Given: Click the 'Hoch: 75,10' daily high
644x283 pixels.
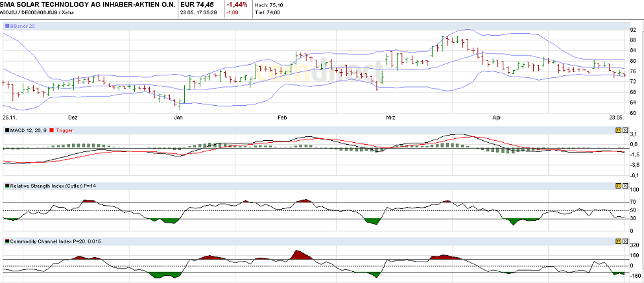Looking at the screenshot, I should (268, 5).
